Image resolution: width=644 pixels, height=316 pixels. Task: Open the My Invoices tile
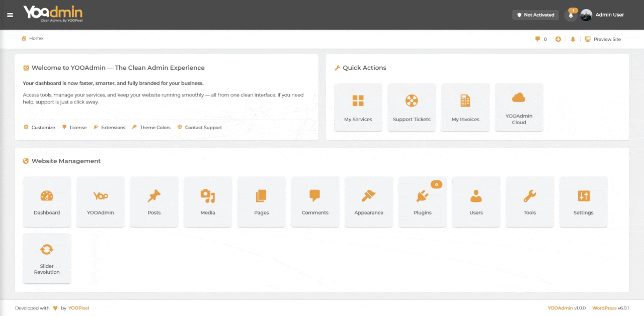465,108
